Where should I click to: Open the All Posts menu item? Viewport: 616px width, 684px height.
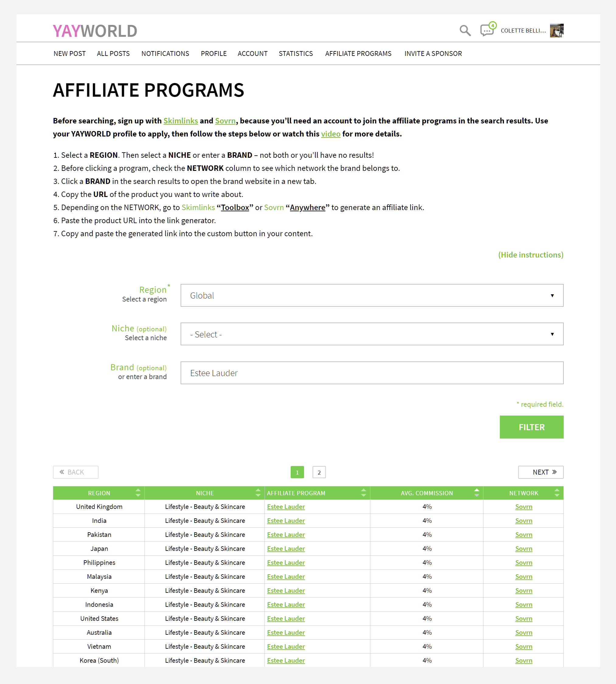(x=113, y=54)
